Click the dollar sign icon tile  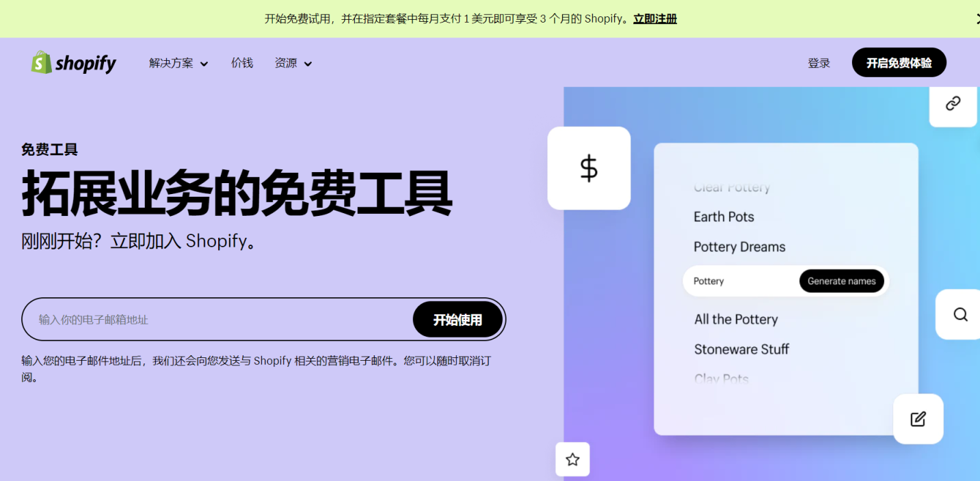click(x=589, y=168)
